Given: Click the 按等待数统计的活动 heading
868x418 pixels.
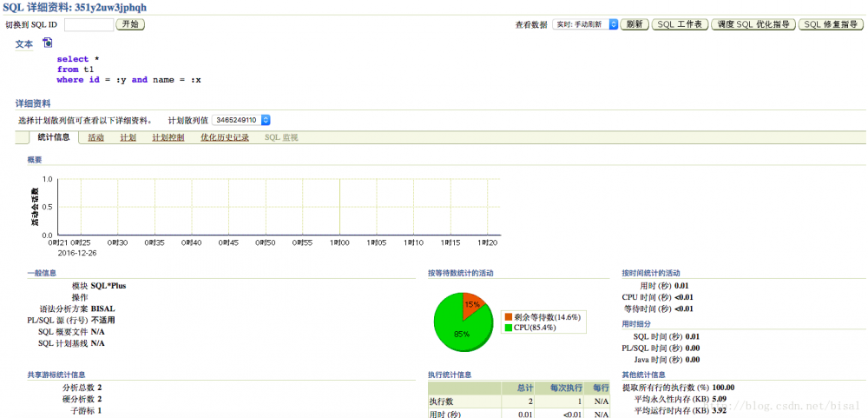Looking at the screenshot, I should [461, 273].
